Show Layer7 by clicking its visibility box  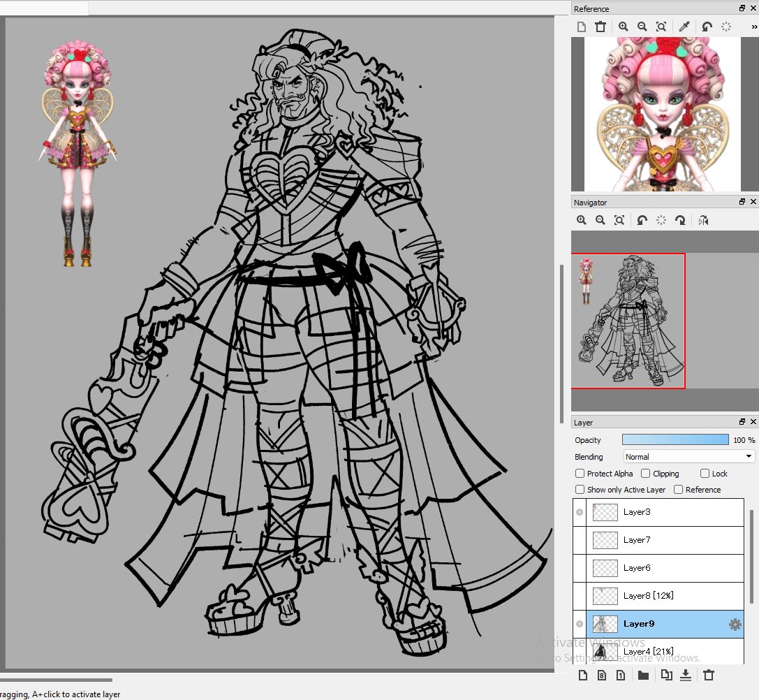pos(580,540)
